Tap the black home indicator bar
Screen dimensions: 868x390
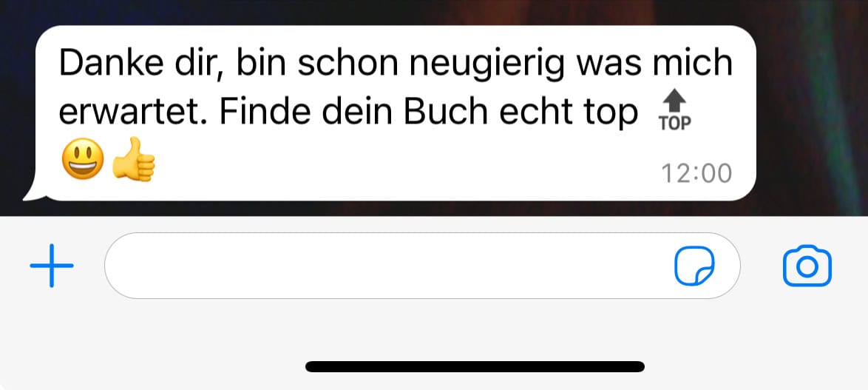[475, 367]
